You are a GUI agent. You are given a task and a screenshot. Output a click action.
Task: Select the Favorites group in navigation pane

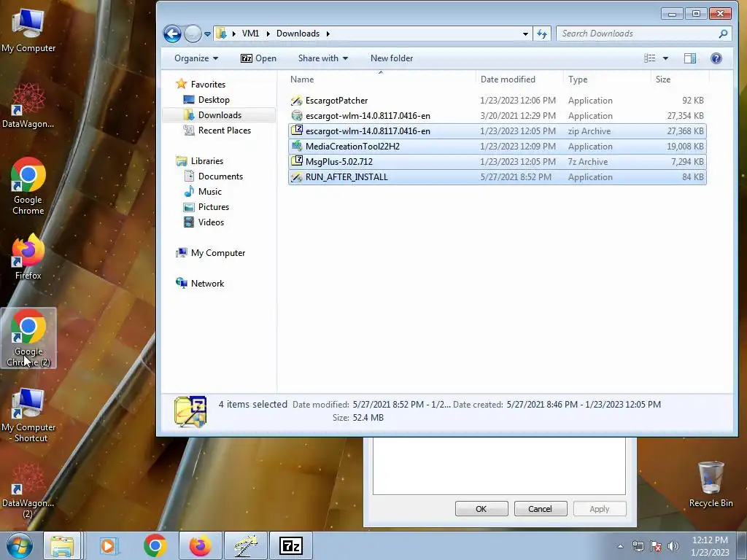click(x=201, y=85)
